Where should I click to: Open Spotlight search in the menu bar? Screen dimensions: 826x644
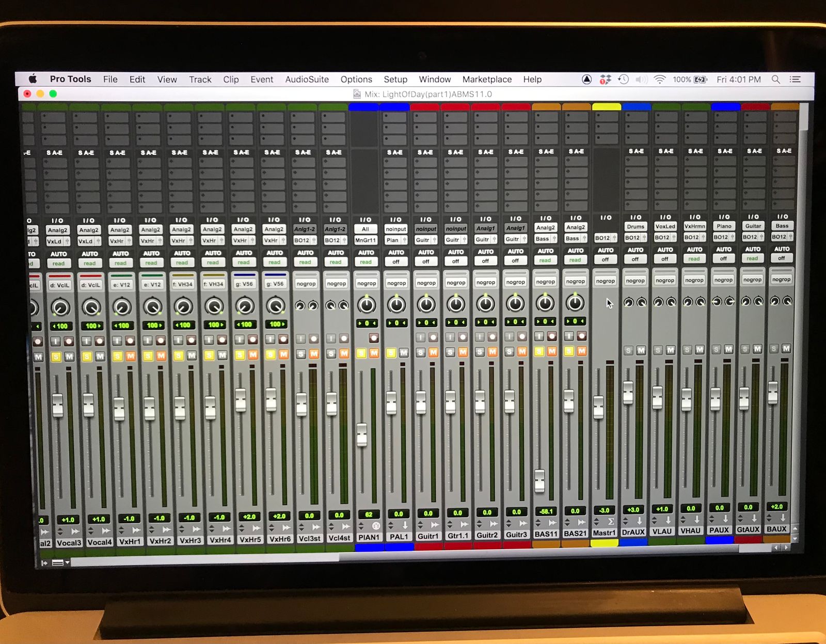pyautogui.click(x=775, y=79)
